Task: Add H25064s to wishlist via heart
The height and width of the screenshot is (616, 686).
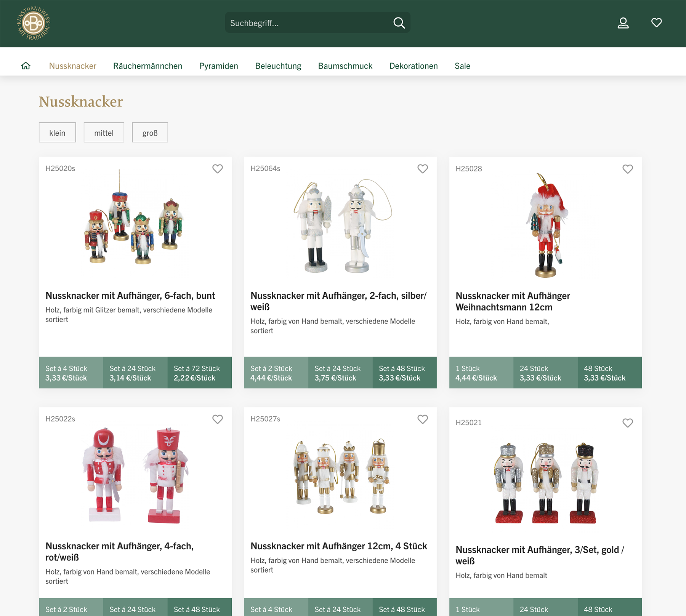Action: (422, 169)
